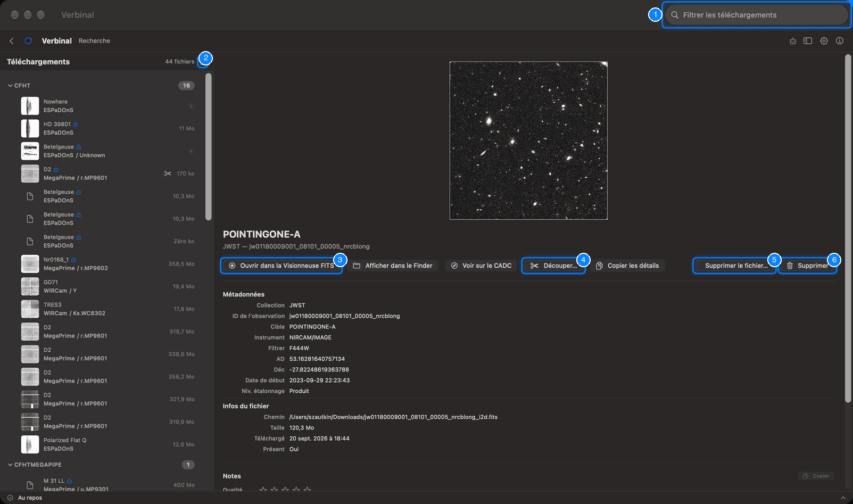Click the Polarized Flat Q thumbnail
853x504 pixels.
coord(30,444)
